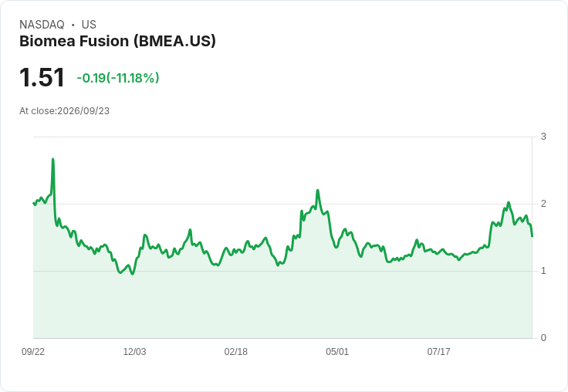Screen dimensions: 568x392
Task: Click the y-axis label 0
Action: pyautogui.click(x=543, y=338)
